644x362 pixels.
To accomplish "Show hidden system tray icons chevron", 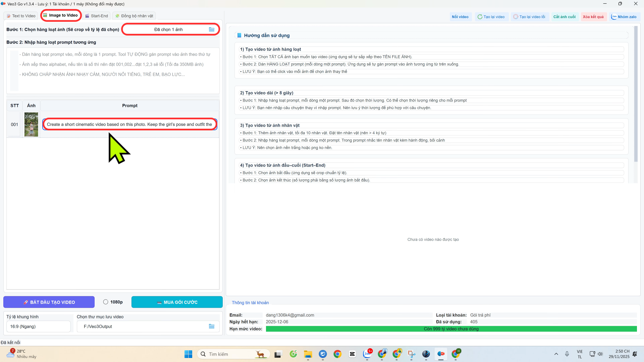I will [x=556, y=354].
